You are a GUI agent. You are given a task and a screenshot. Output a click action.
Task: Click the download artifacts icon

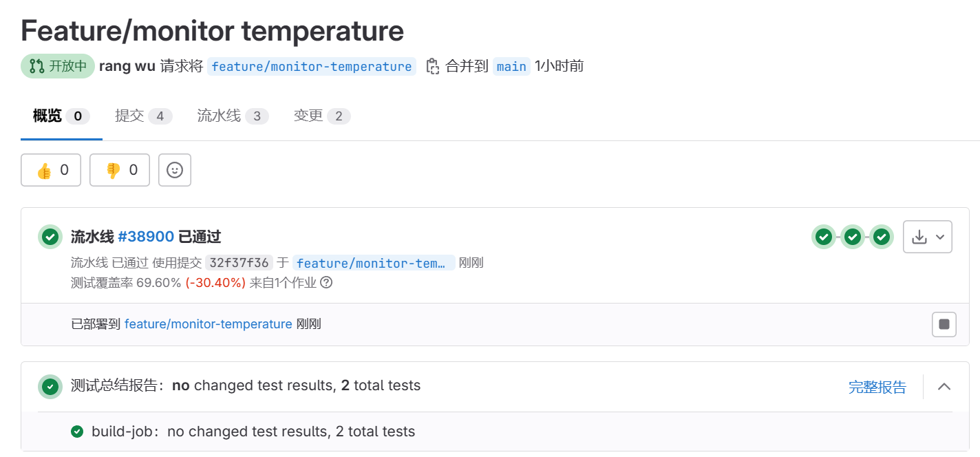click(x=921, y=236)
